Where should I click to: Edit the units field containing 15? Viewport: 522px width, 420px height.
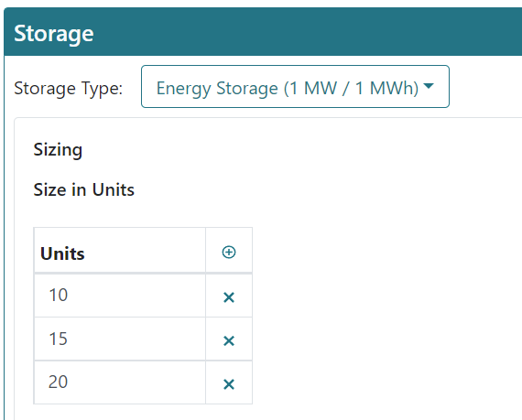pyautogui.click(x=120, y=339)
